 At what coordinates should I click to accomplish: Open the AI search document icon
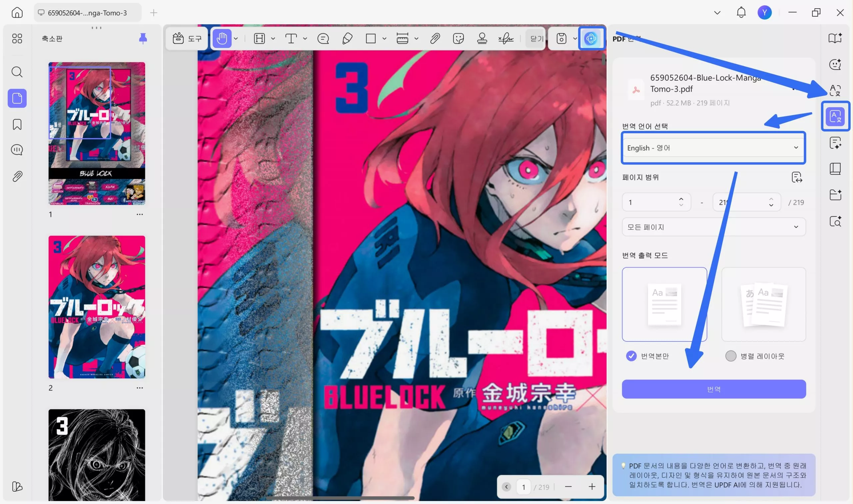click(835, 221)
